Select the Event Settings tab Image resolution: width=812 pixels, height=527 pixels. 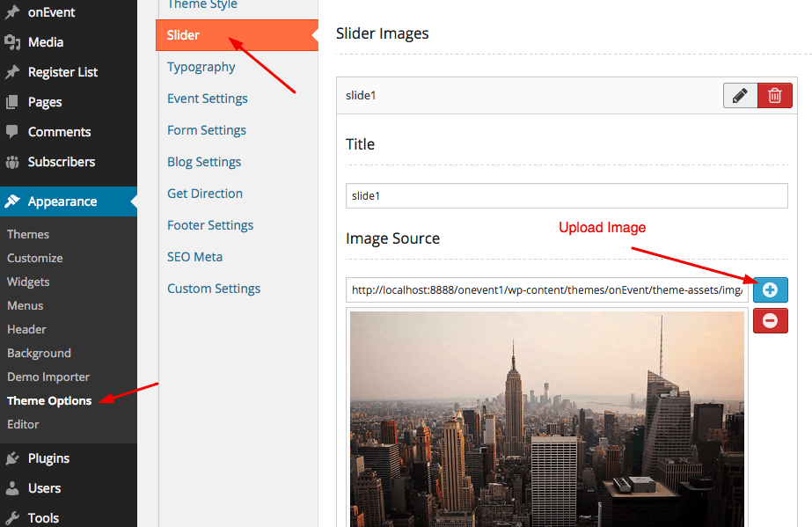pyautogui.click(x=208, y=99)
